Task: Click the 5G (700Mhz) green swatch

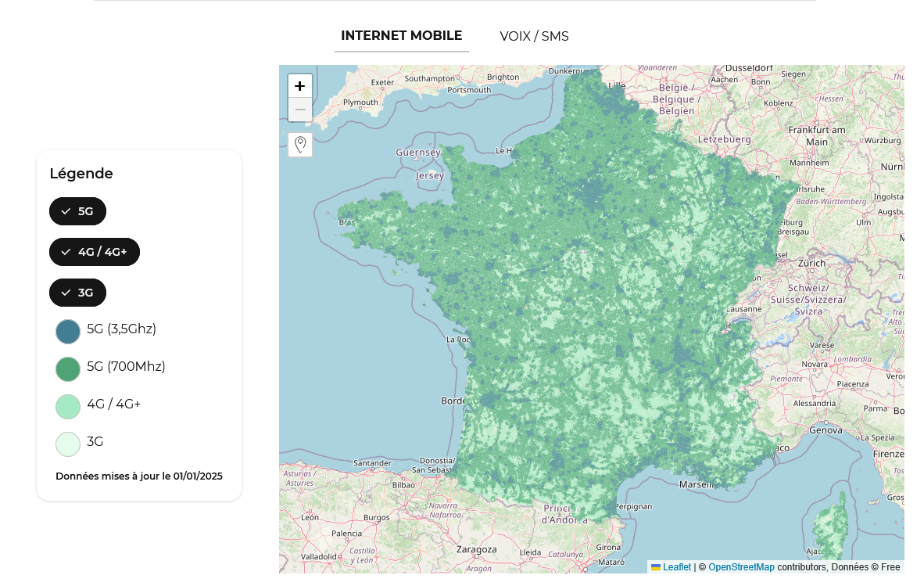Action: [68, 369]
